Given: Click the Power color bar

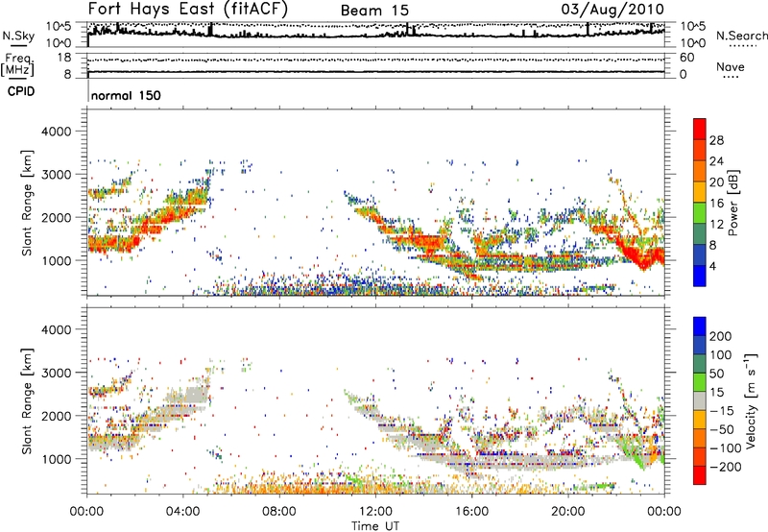Looking at the screenshot, I should click(x=700, y=203).
